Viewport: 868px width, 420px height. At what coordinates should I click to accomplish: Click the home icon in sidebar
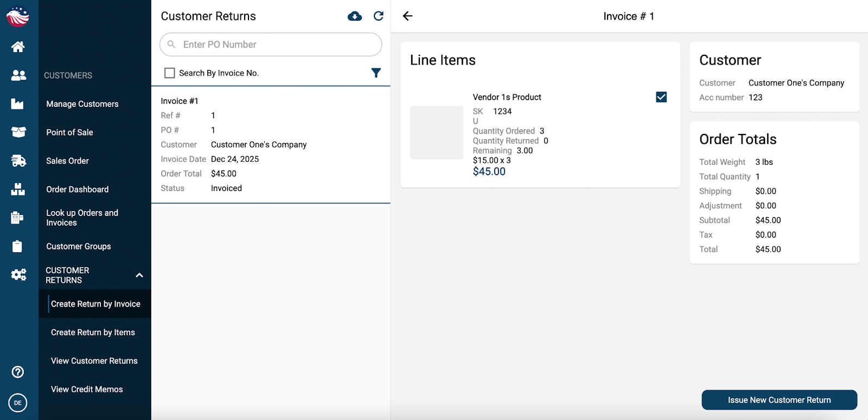[x=18, y=47]
